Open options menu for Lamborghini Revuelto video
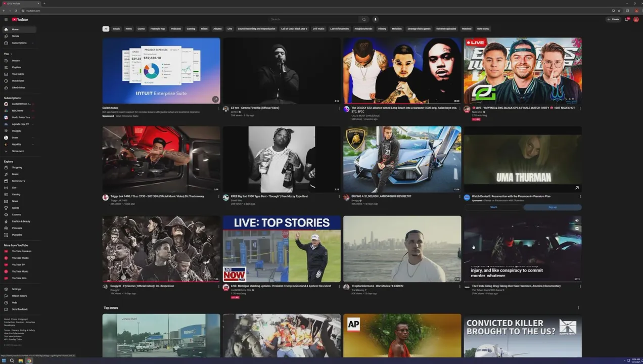The height and width of the screenshot is (364, 643). [x=460, y=196]
